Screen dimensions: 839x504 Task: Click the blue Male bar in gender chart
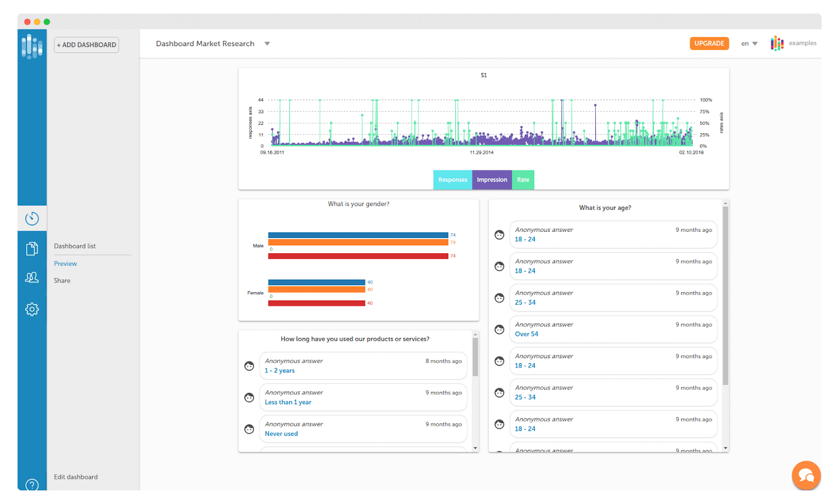(358, 235)
